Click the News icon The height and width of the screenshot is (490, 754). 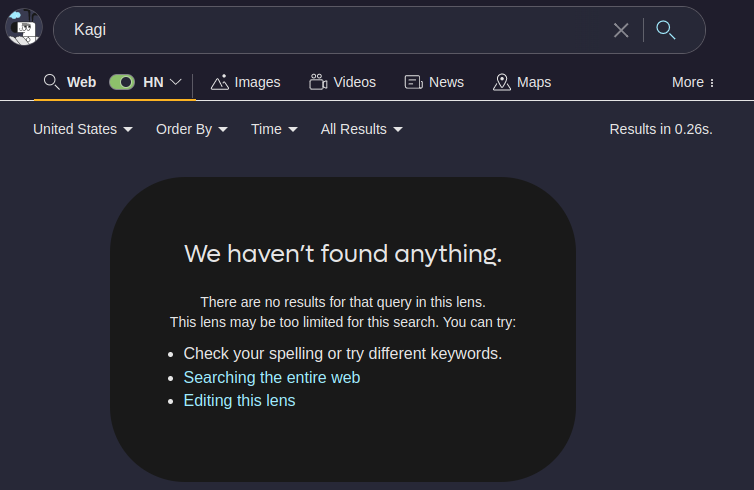point(414,82)
